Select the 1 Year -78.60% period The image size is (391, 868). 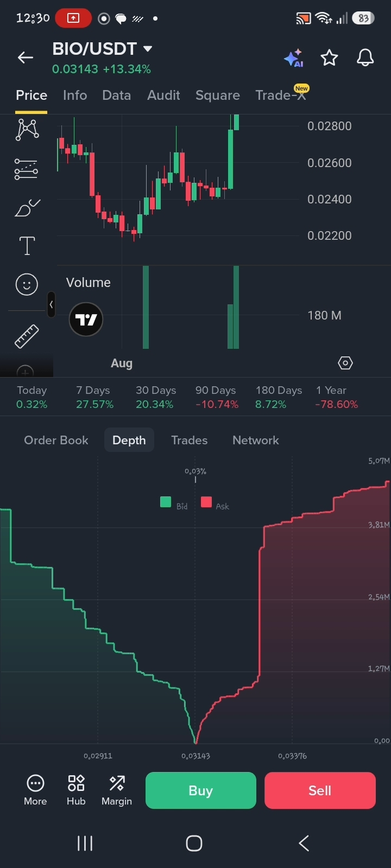[337, 397]
